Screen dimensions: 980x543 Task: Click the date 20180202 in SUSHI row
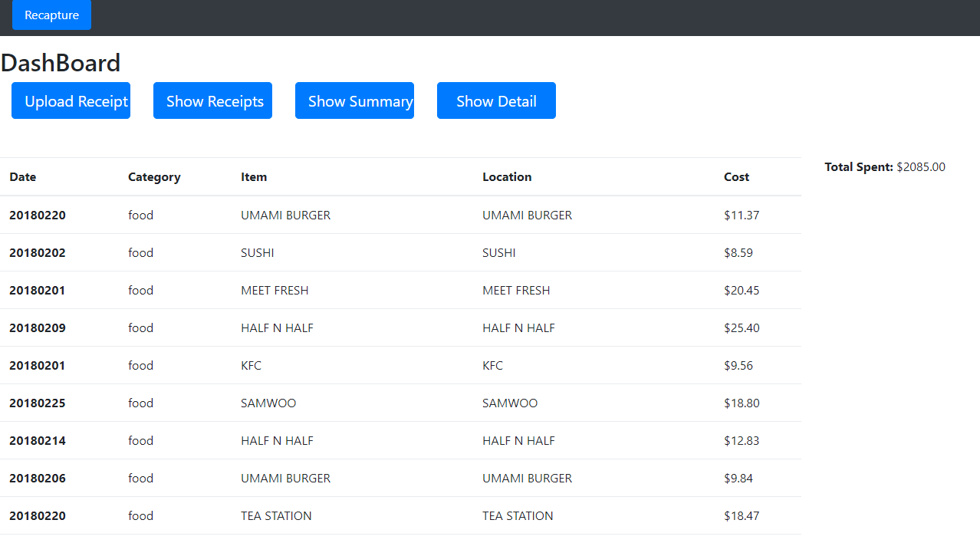(x=38, y=252)
